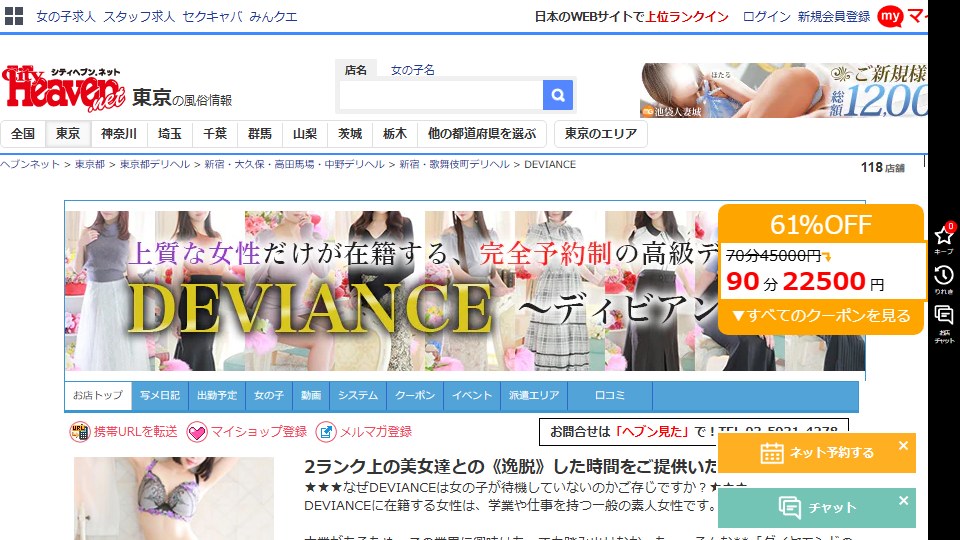Click the heart マイショップ登録 icon
The width and height of the screenshot is (960, 540).
tap(197, 432)
